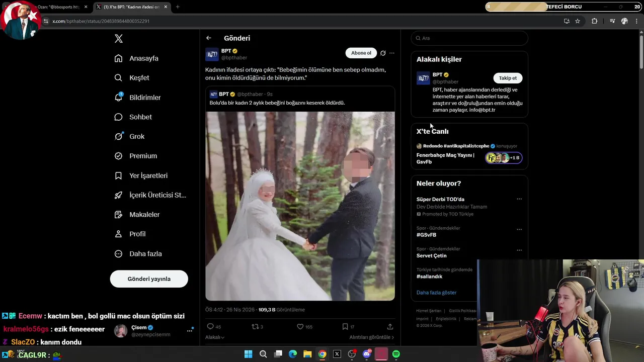The height and width of the screenshot is (362, 644).
Task: Open Süper Derbi TOD'da trend
Action: (440, 200)
